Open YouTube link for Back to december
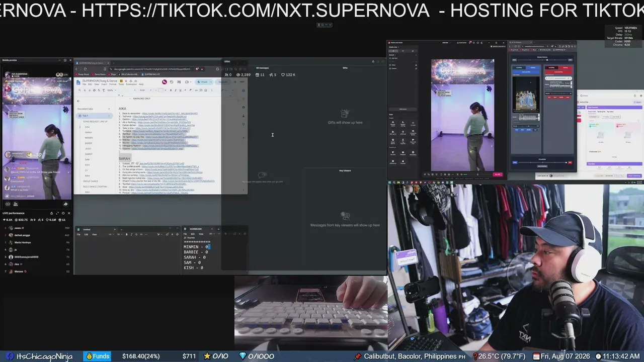644x362 pixels. click(x=170, y=114)
